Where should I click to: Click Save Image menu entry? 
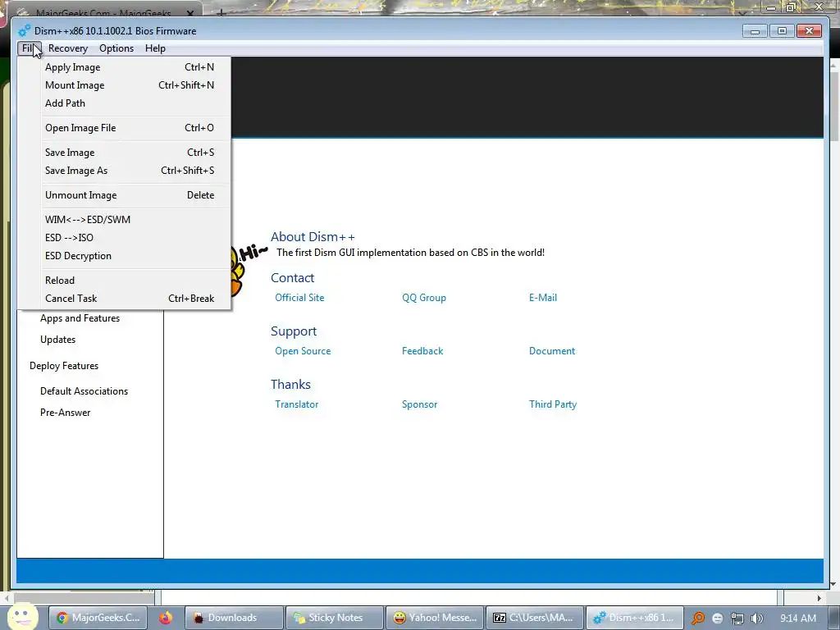point(125,152)
